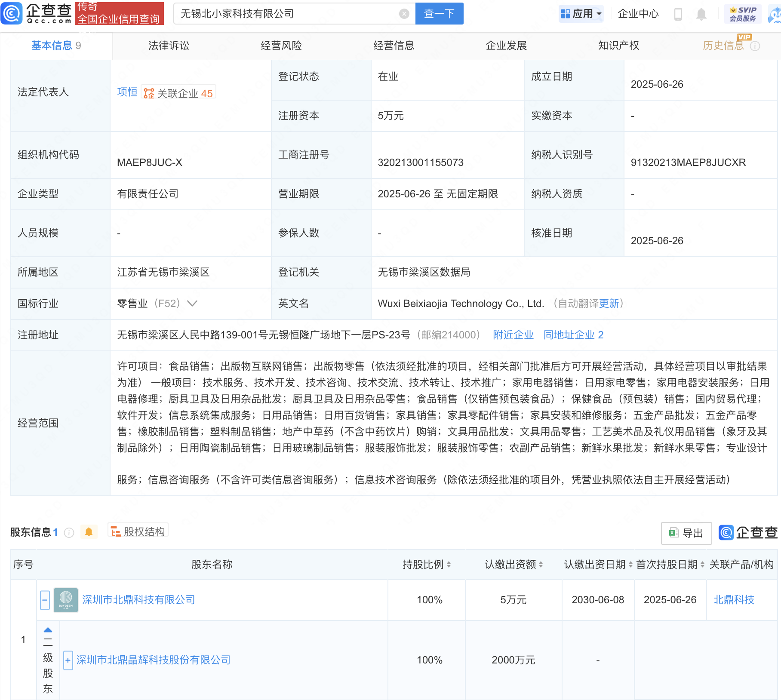The image size is (781, 700).
Task: Open the 同地址企业 2 link
Action: pyautogui.click(x=573, y=335)
